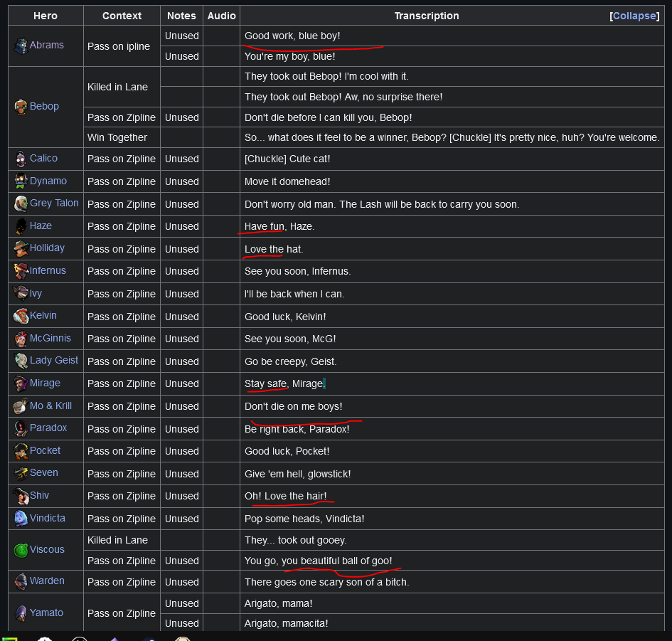Click the Bebop hero portrait icon
This screenshot has height=641, width=672.
[x=21, y=106]
